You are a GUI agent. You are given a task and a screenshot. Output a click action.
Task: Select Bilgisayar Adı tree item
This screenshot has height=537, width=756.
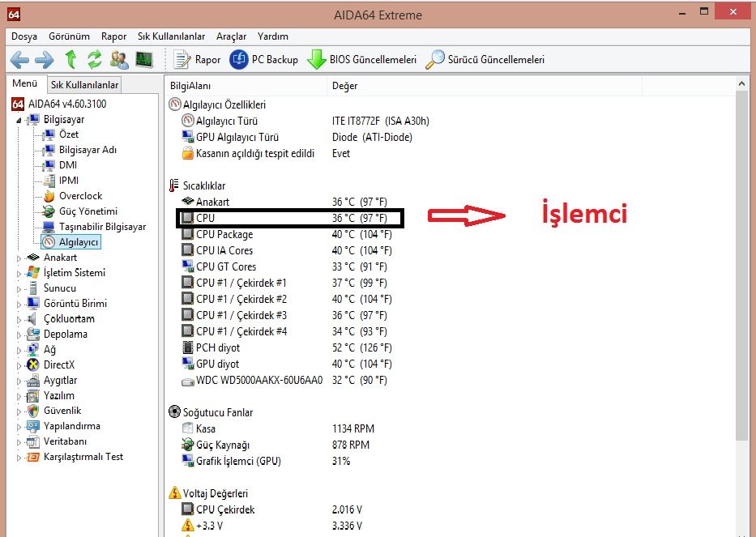click(79, 150)
